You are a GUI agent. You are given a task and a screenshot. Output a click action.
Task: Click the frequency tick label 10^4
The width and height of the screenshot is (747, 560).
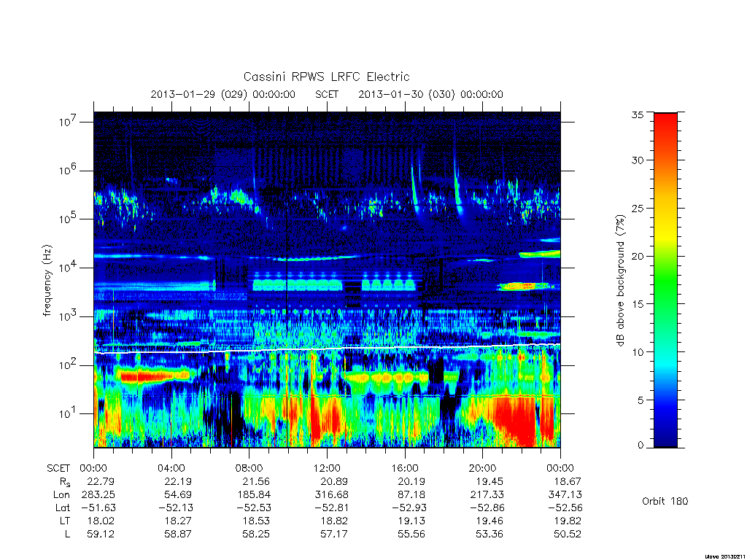click(68, 268)
